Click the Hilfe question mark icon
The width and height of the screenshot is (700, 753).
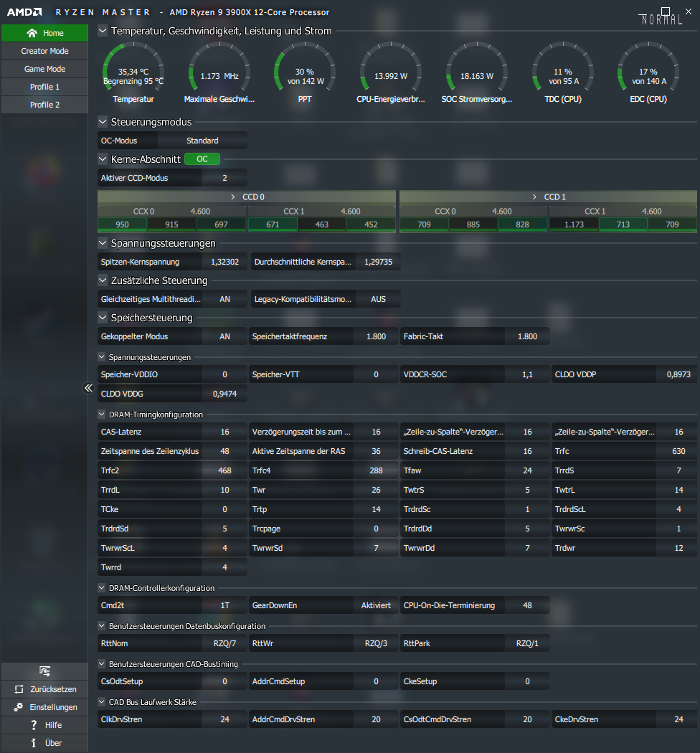pos(33,725)
